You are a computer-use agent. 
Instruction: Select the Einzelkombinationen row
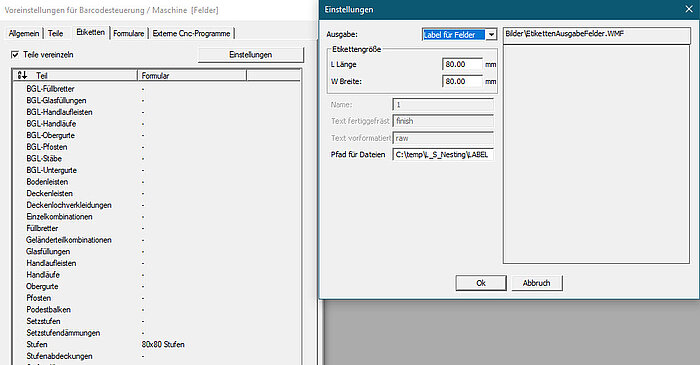pyautogui.click(x=156, y=216)
